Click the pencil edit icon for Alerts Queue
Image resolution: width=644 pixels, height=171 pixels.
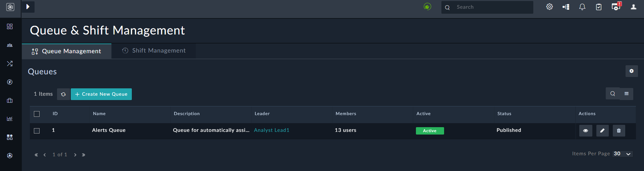click(602, 131)
